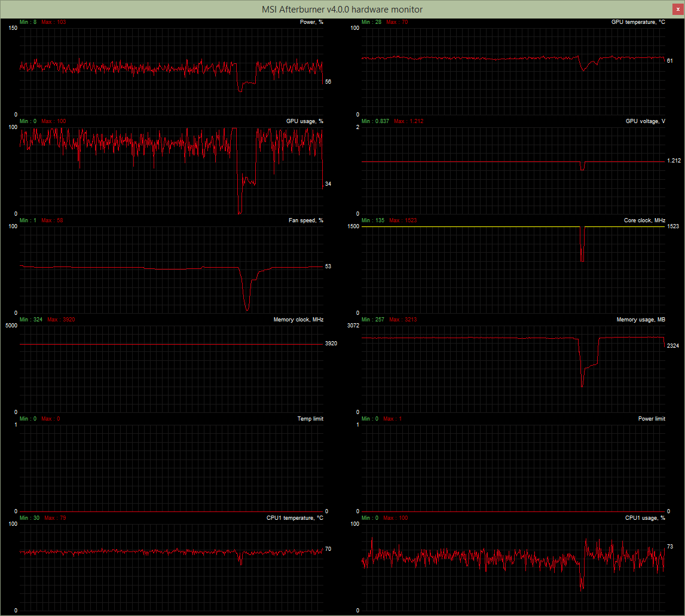Click the Power graph's '150' axis label
This screenshot has width=685, height=616.
tap(13, 28)
